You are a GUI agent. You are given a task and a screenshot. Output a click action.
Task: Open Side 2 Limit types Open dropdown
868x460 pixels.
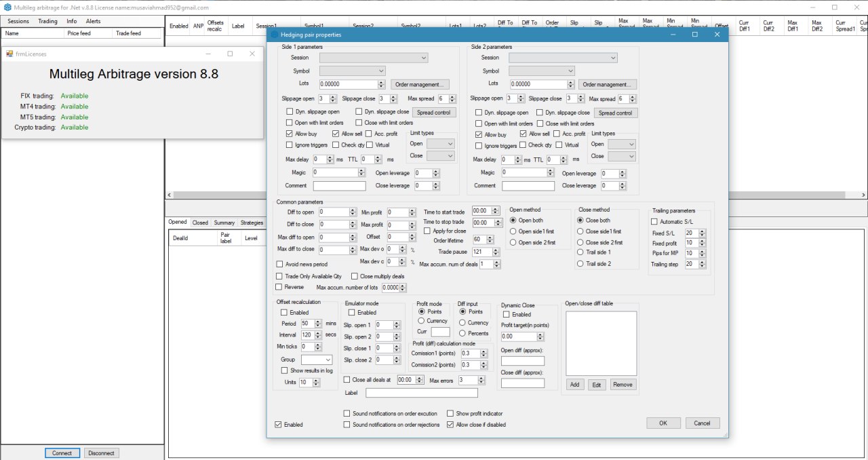point(622,145)
